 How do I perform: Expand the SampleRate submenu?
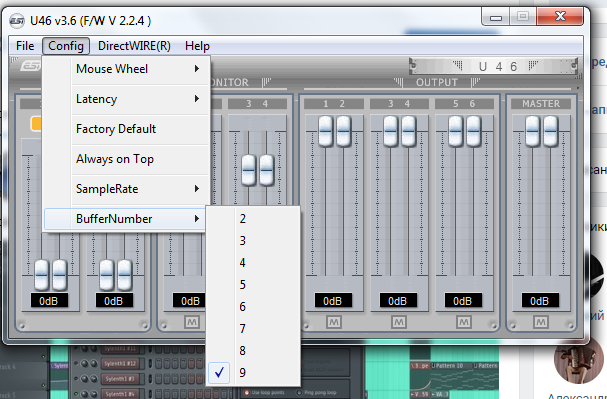coord(127,189)
